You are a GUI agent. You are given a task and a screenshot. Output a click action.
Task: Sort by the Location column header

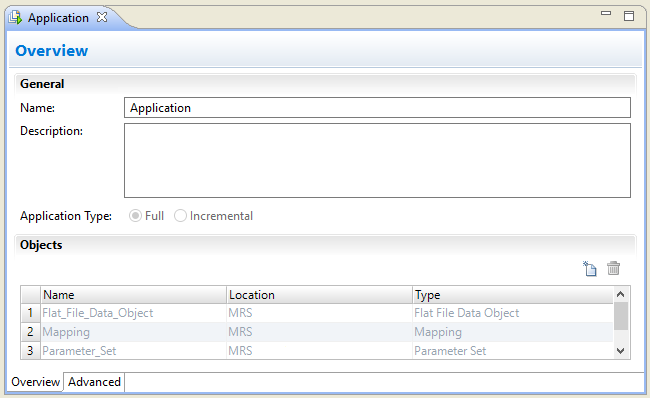click(x=320, y=295)
